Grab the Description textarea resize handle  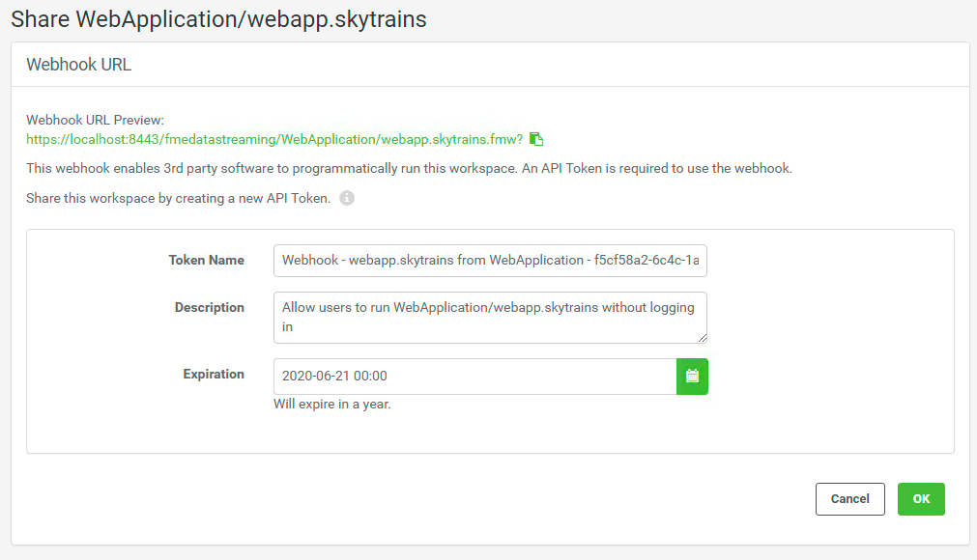pyautogui.click(x=703, y=338)
